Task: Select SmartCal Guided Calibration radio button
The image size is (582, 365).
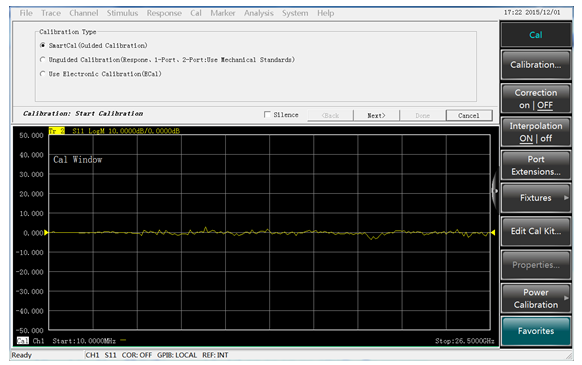Action: pos(43,45)
